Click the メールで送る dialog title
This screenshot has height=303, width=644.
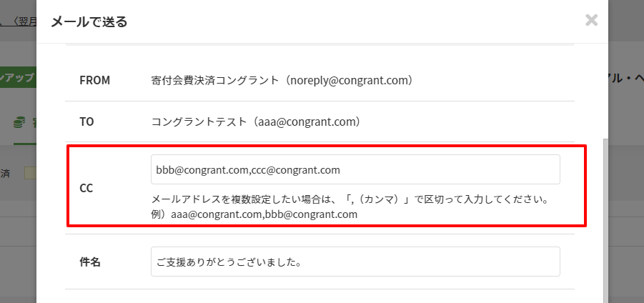(89, 21)
